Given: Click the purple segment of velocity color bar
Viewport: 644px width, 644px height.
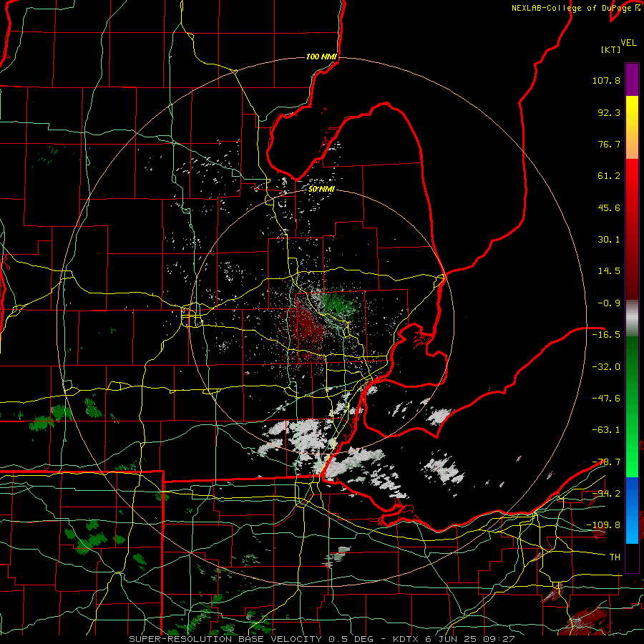Looking at the screenshot, I should pos(632,79).
